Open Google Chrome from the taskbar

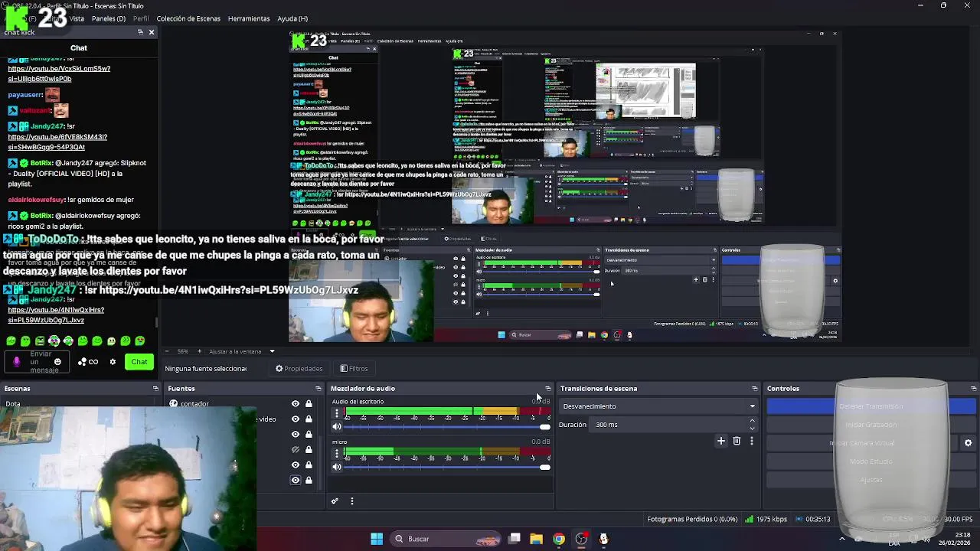(559, 539)
